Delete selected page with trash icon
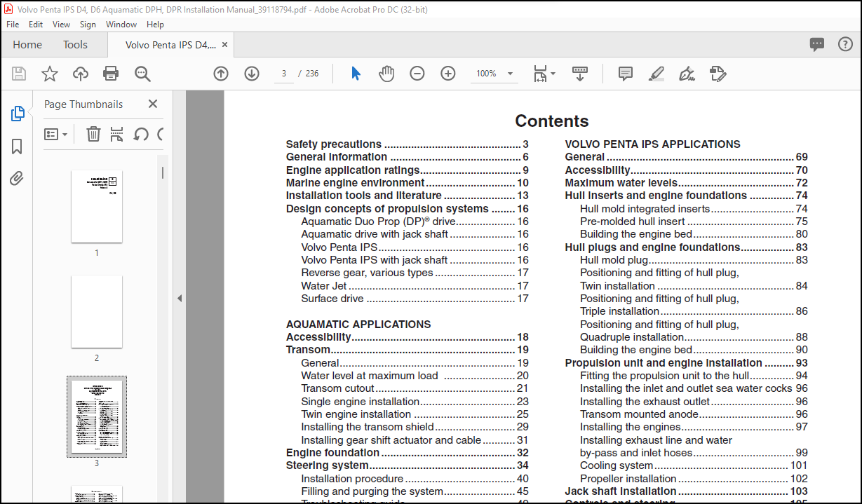 tap(93, 134)
